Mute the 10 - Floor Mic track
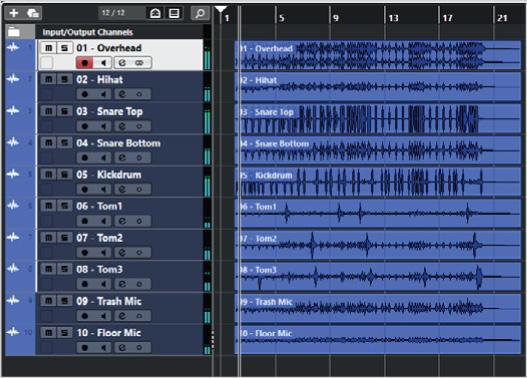527x378 pixels. [48, 333]
